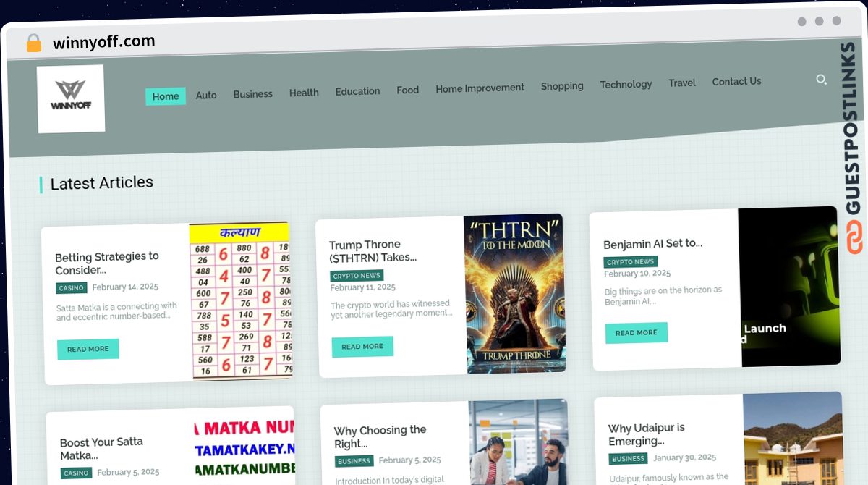The height and width of the screenshot is (485, 868).
Task: Open the office meeting thumbnail
Action: [x=518, y=442]
